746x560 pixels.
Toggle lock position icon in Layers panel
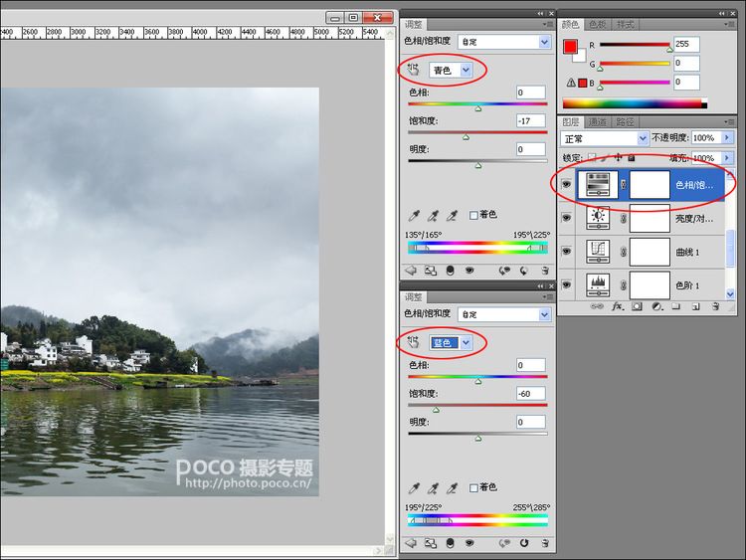(618, 157)
